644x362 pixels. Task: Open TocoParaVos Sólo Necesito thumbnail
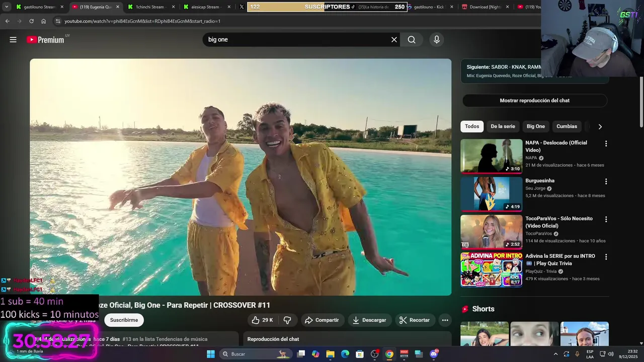pyautogui.click(x=492, y=232)
